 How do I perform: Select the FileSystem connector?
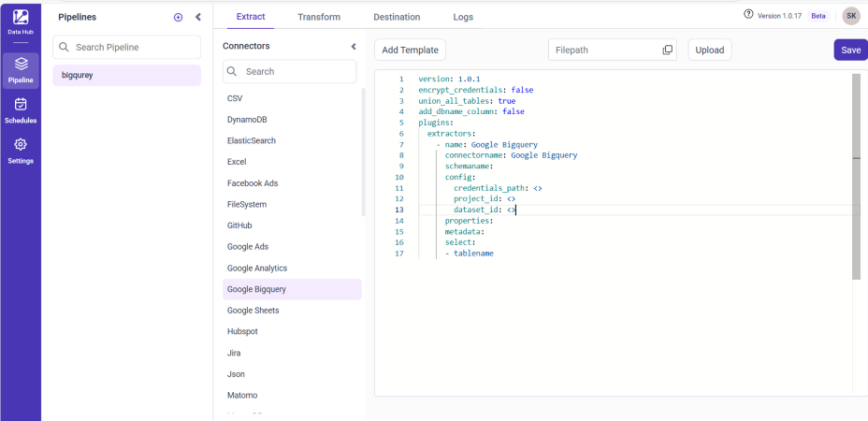pos(292,204)
